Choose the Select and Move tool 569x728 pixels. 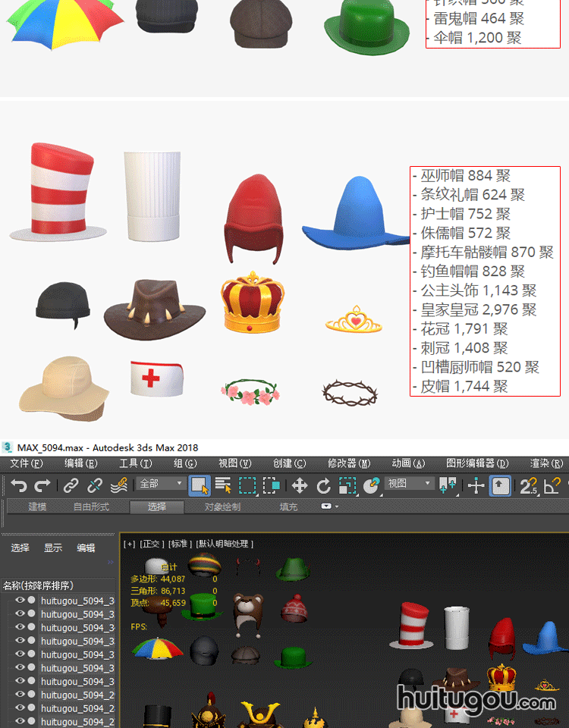(300, 485)
